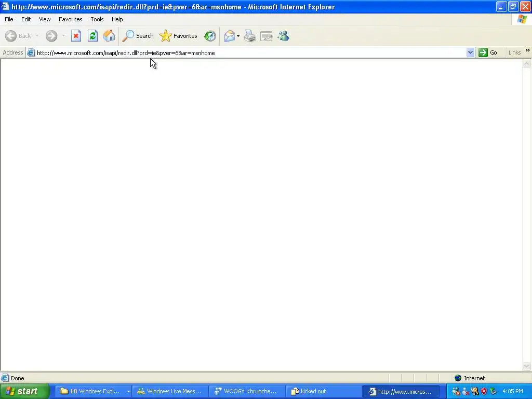Click the Edit page toolbar icon

[x=267, y=36]
